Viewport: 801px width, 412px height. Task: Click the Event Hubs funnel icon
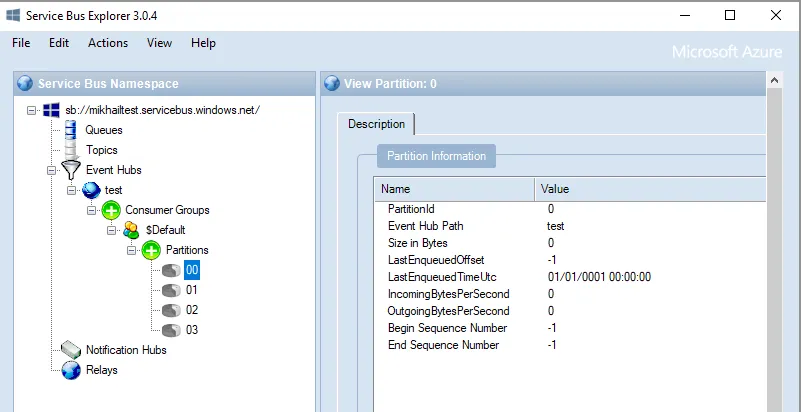point(70,170)
